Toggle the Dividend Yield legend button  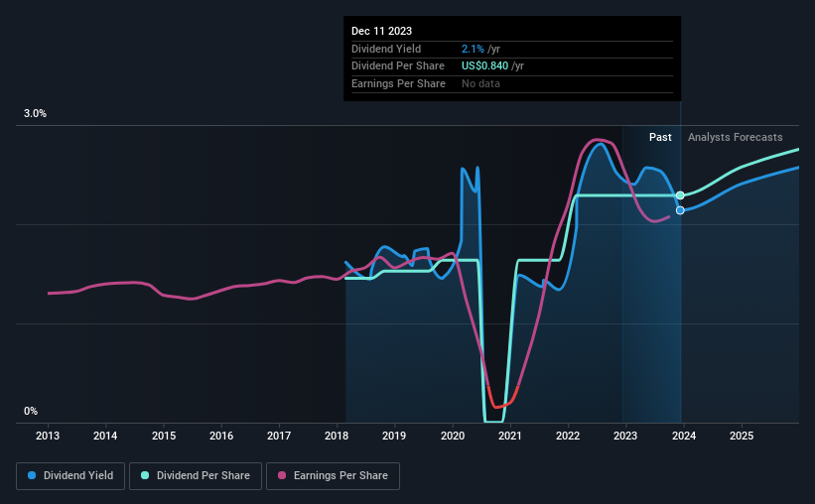point(70,476)
